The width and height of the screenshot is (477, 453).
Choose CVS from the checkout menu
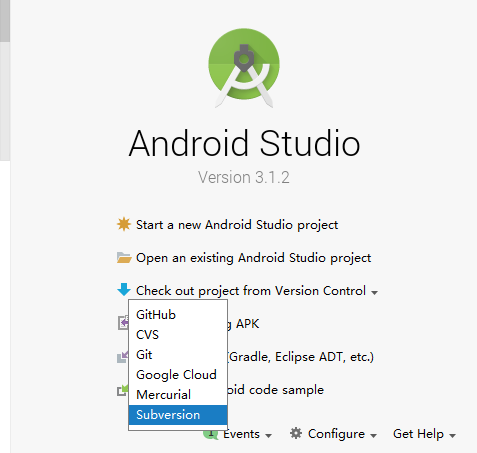click(178, 335)
